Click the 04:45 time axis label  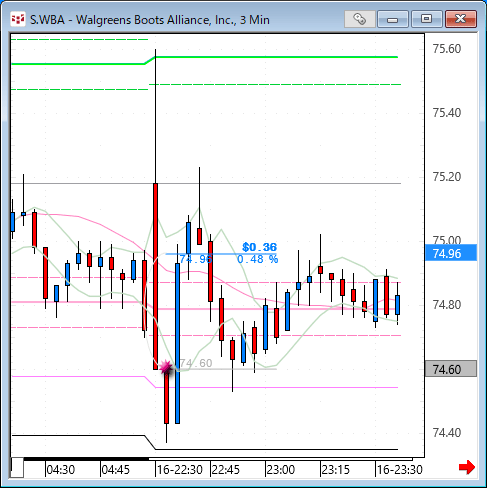pos(115,470)
